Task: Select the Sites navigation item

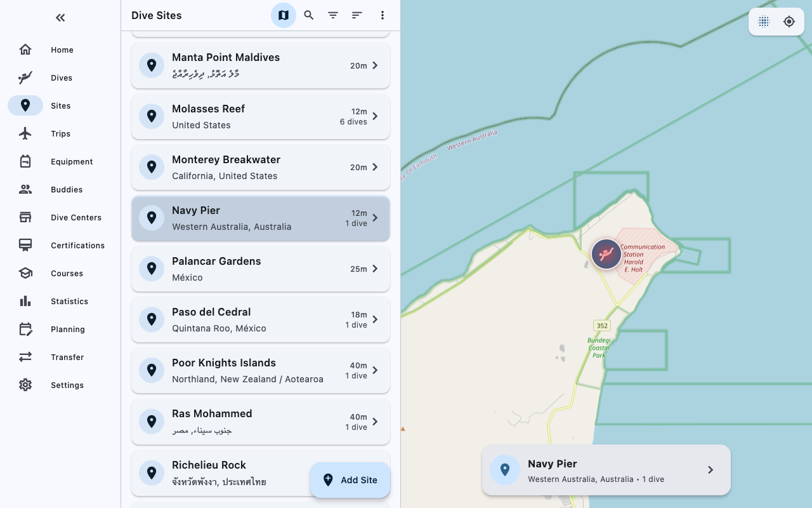Action: (x=60, y=105)
